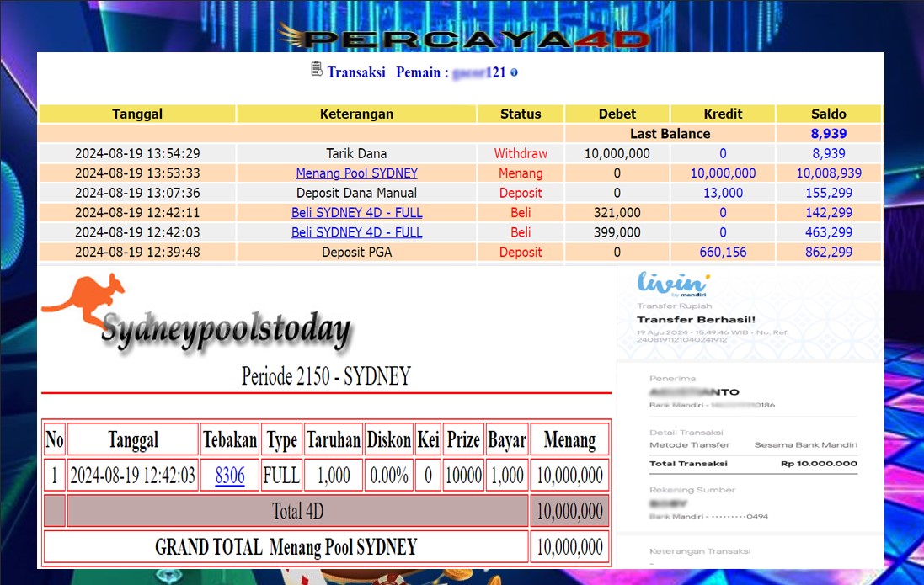The width and height of the screenshot is (924, 585).
Task: Click the info icon beside player name
Action: 515,72
